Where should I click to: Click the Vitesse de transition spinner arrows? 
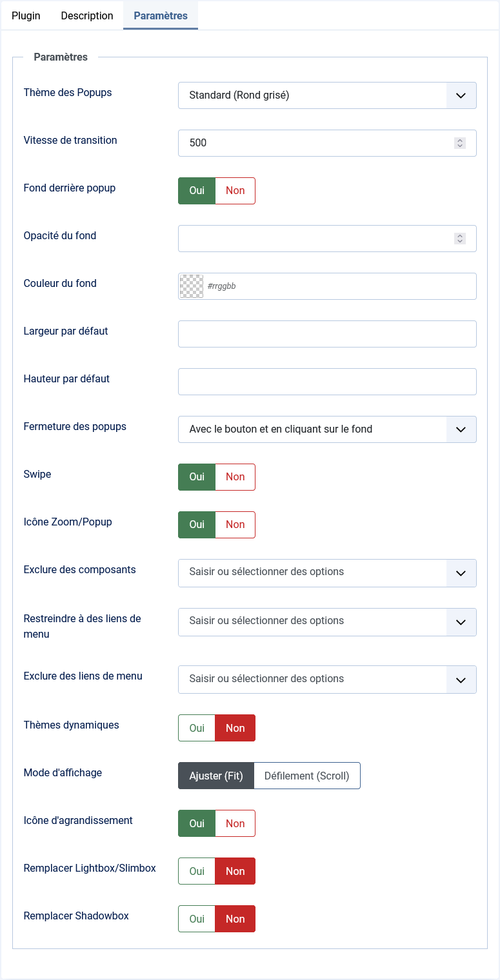pos(460,143)
